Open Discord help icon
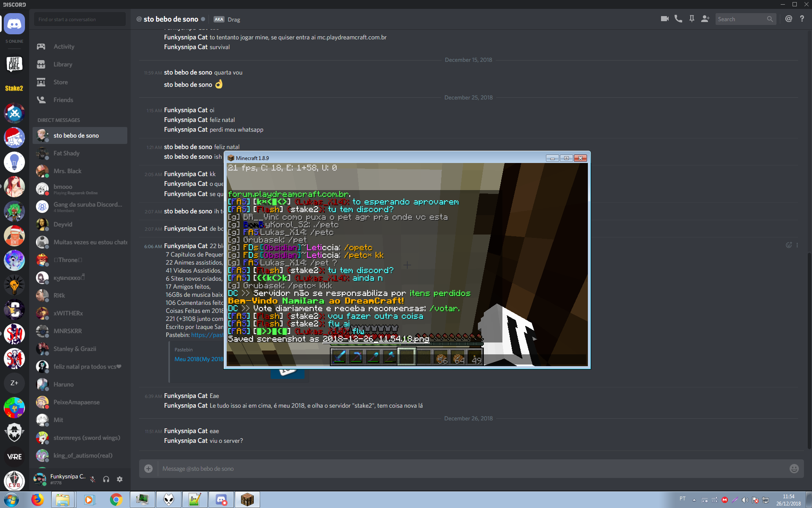The width and height of the screenshot is (812, 508). click(802, 19)
